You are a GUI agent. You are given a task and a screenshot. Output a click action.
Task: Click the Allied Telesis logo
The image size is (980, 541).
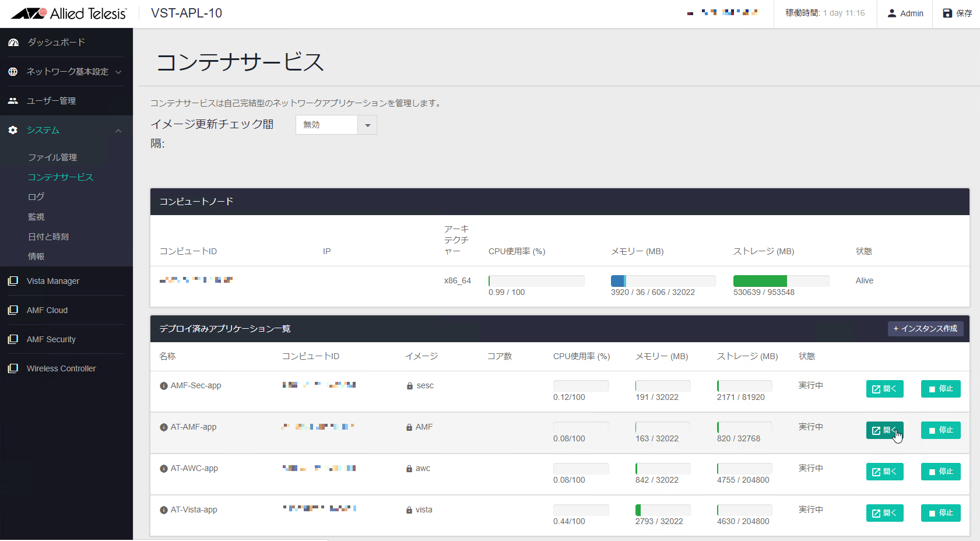pos(69,13)
